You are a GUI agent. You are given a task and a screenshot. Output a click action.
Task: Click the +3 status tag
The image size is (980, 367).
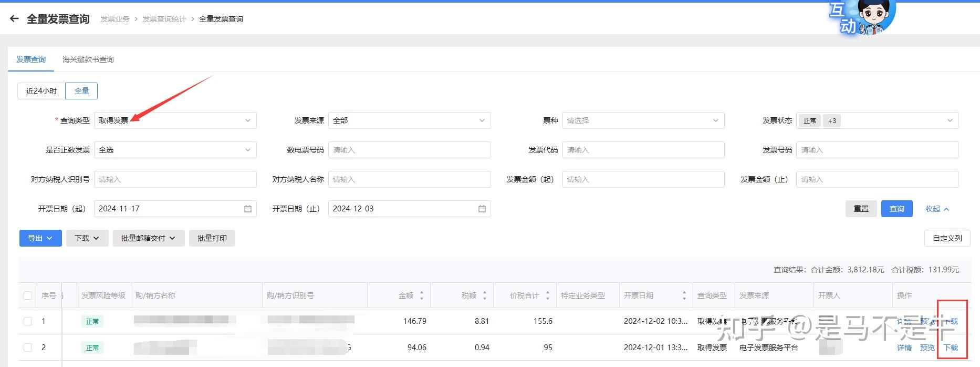(x=832, y=120)
